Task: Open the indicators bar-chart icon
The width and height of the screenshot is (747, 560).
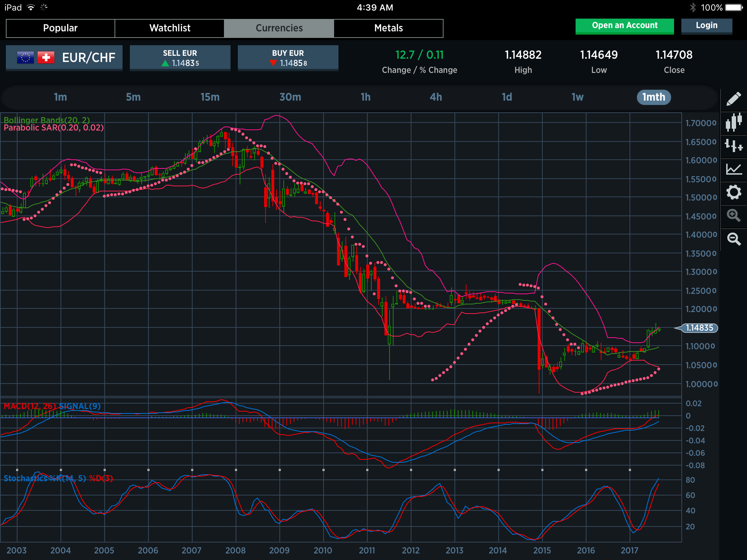Action: 734,146
